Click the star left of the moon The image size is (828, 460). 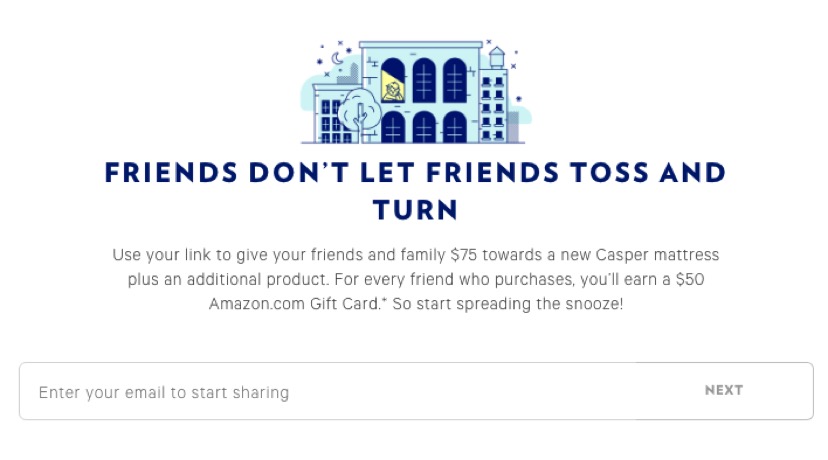(319, 62)
